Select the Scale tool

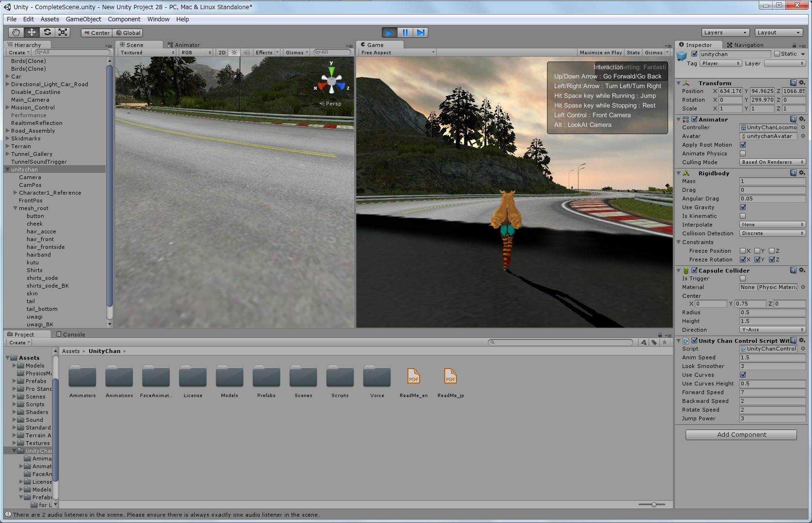[x=62, y=32]
